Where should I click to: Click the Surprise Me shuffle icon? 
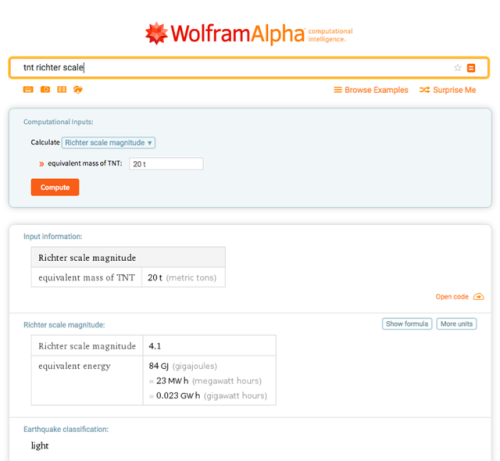424,90
